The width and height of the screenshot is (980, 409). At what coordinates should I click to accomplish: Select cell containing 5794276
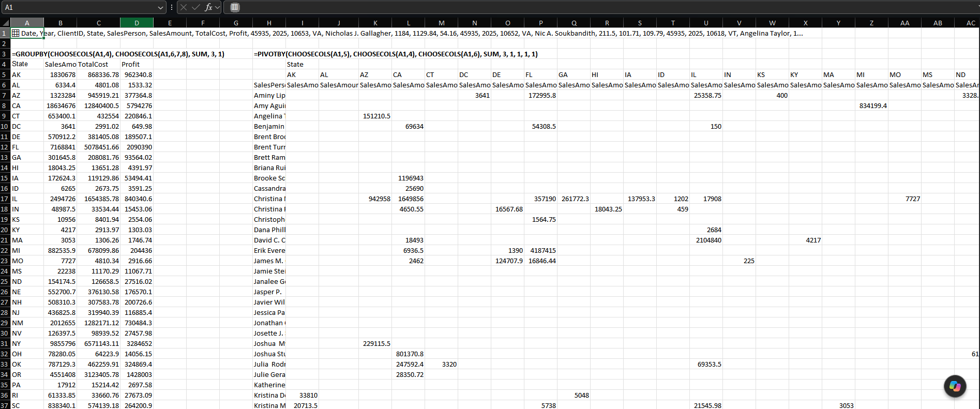point(137,105)
